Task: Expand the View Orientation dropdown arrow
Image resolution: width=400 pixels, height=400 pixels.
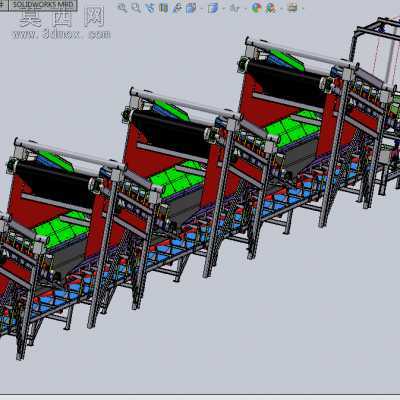Action: point(201,8)
